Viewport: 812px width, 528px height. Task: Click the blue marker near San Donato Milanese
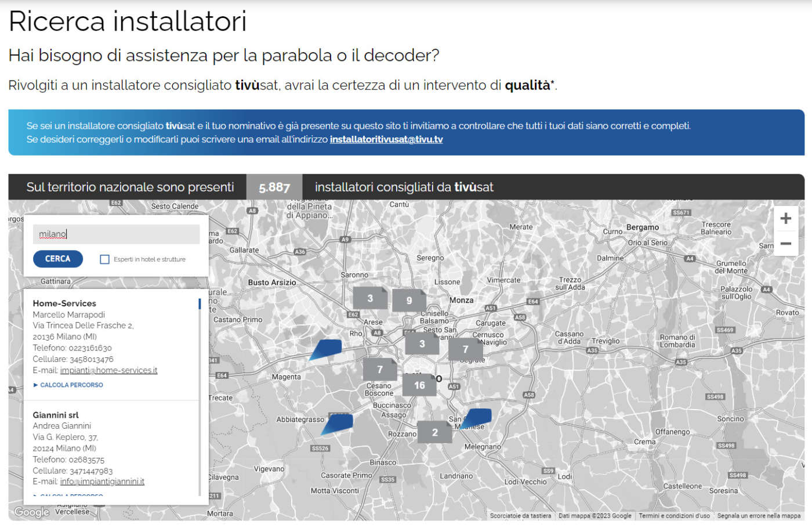point(478,417)
